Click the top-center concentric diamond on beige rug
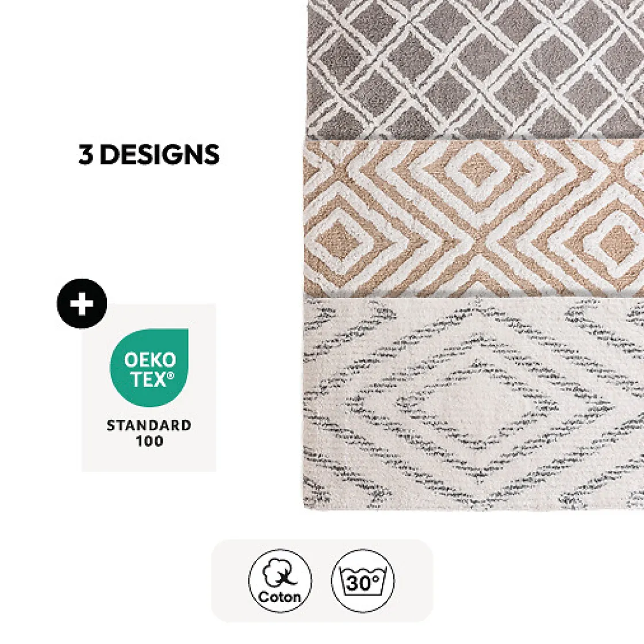Screen dimensions: 644x644 coord(478,169)
